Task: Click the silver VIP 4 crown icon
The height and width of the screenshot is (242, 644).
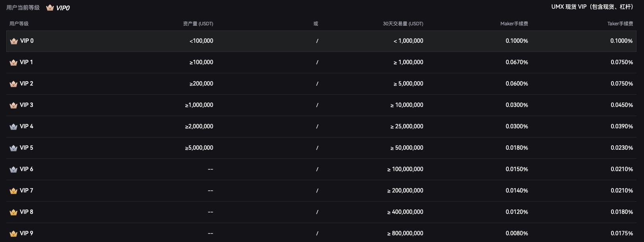Action: click(13, 127)
